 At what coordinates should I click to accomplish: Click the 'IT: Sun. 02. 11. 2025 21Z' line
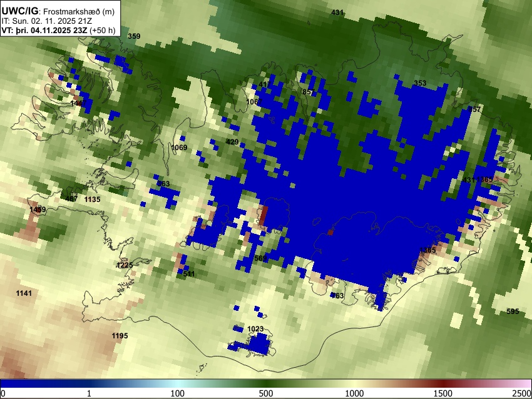coord(46,21)
